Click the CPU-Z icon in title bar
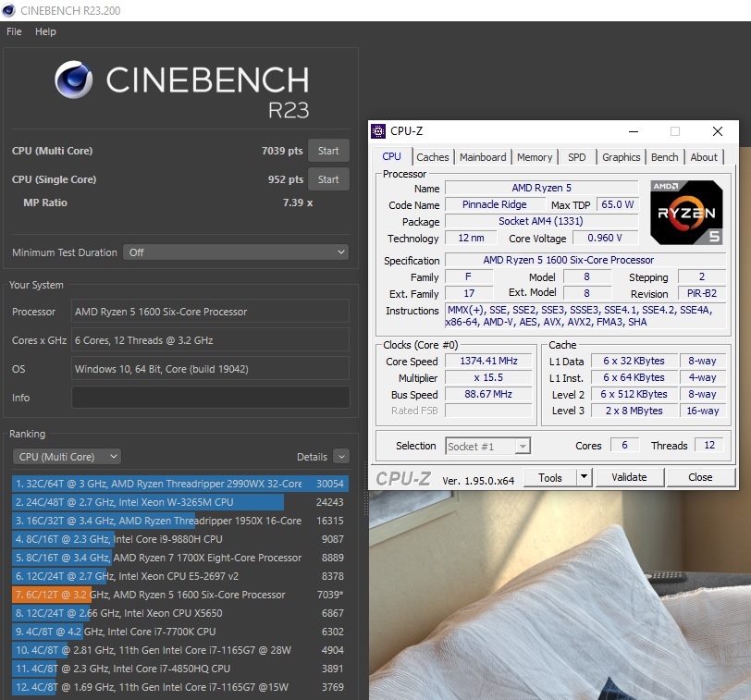 380,131
